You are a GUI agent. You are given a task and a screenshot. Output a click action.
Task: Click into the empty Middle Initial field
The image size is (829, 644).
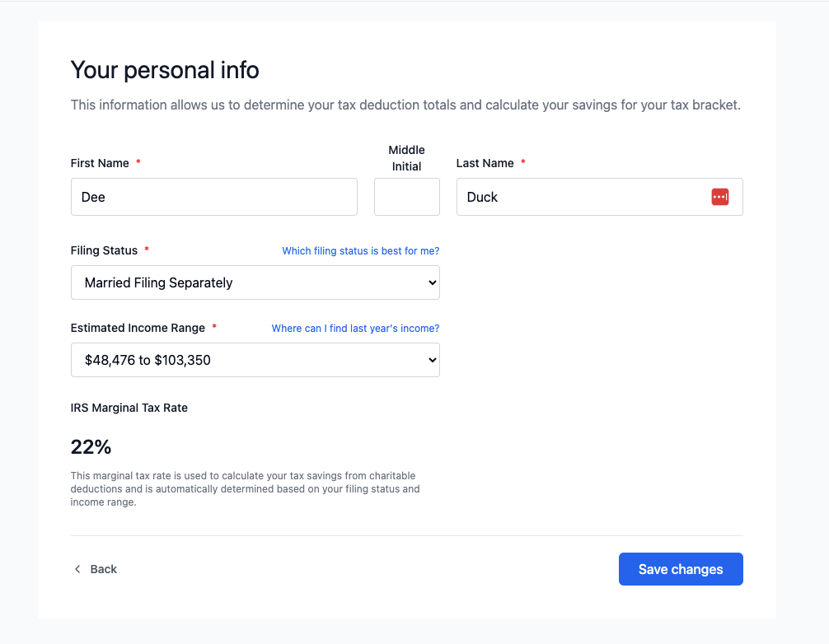[x=406, y=197]
